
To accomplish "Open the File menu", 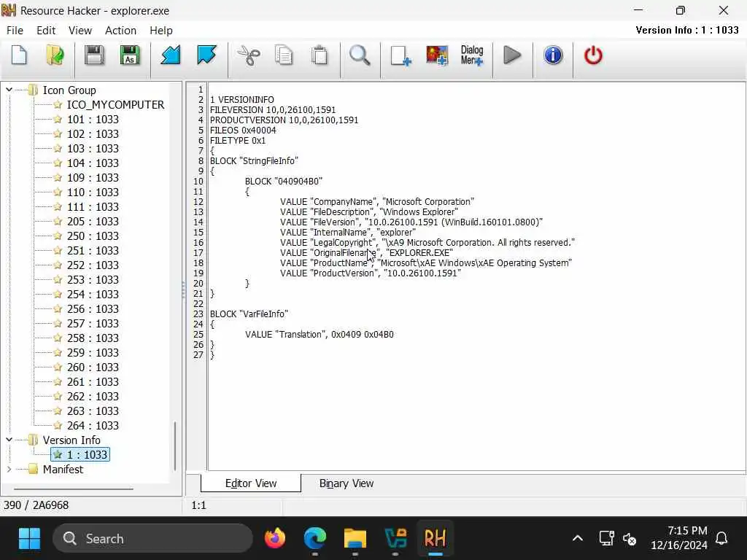I will point(15,31).
